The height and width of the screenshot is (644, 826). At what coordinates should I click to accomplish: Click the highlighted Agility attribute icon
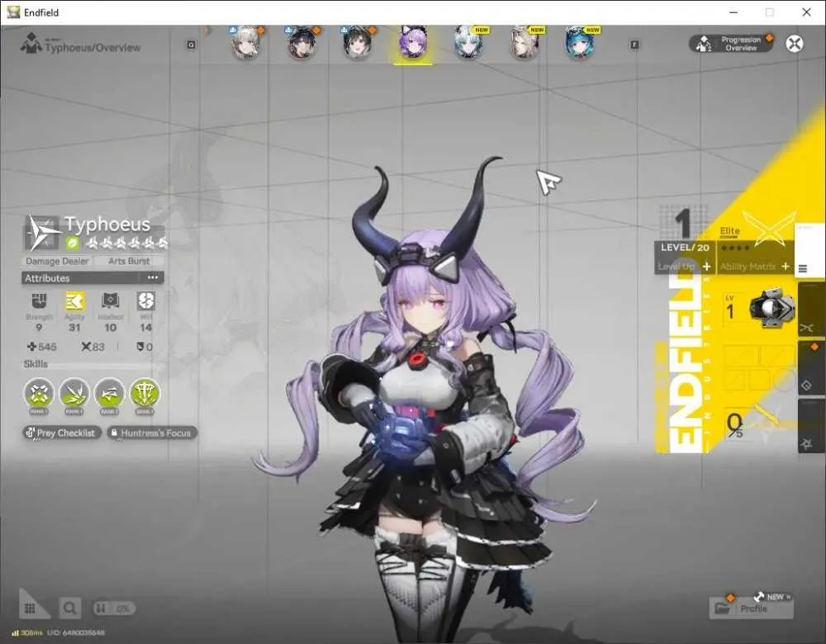click(75, 301)
